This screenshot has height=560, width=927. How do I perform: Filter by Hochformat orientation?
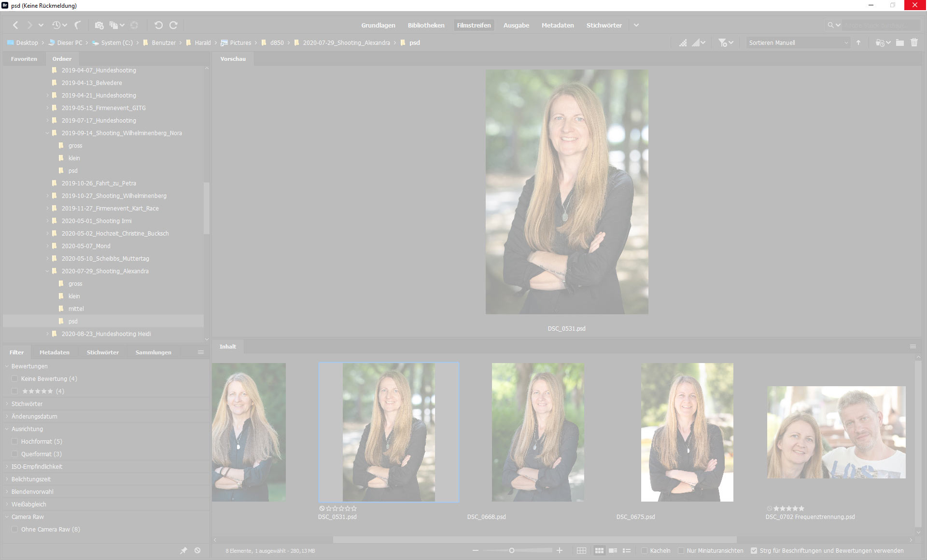click(14, 441)
